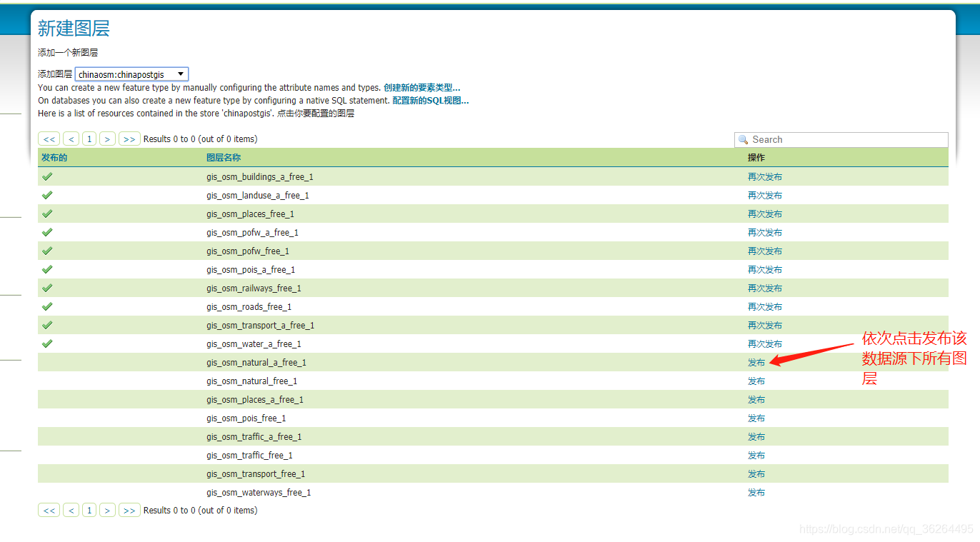Viewport: 980px width, 542px height.
Task: Publish gis_osm_pois_free_1 via 发布
Action: (756, 418)
